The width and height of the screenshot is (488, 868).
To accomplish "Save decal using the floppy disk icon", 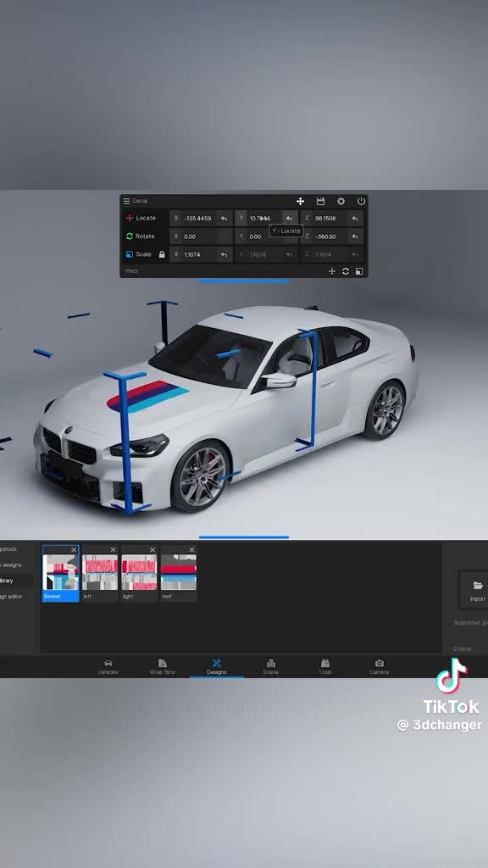I will click(320, 201).
